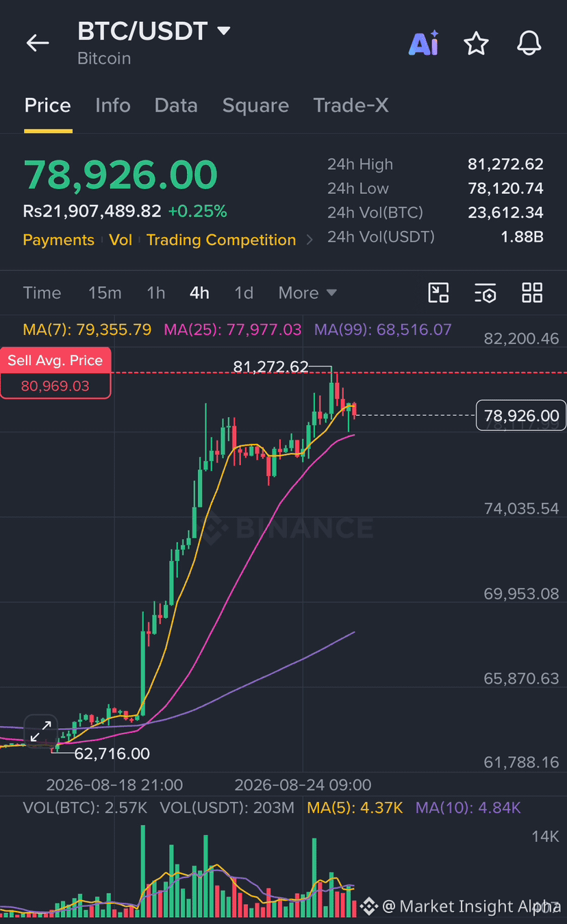This screenshot has width=567, height=924.
Task: Open the Trading Competition link
Action: click(221, 240)
